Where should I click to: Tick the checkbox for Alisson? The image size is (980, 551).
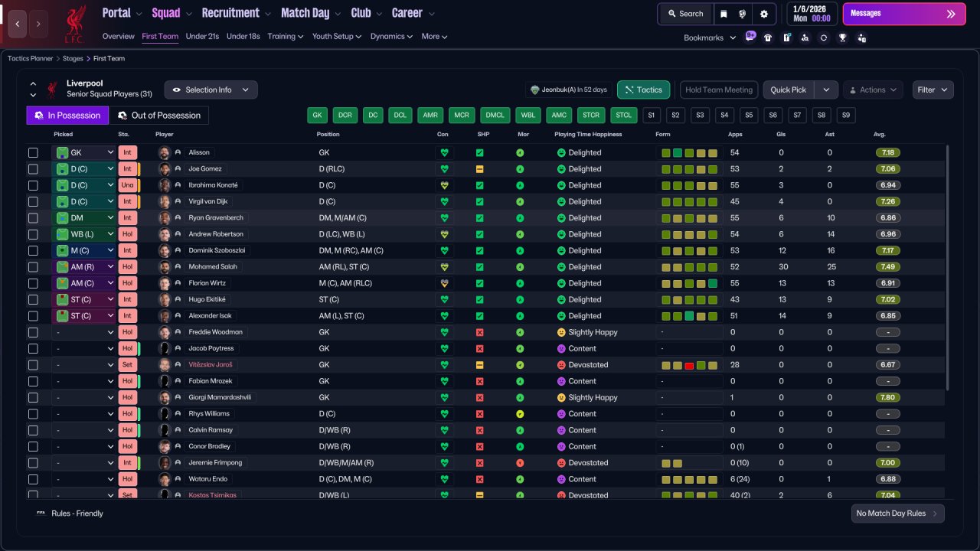click(x=33, y=152)
